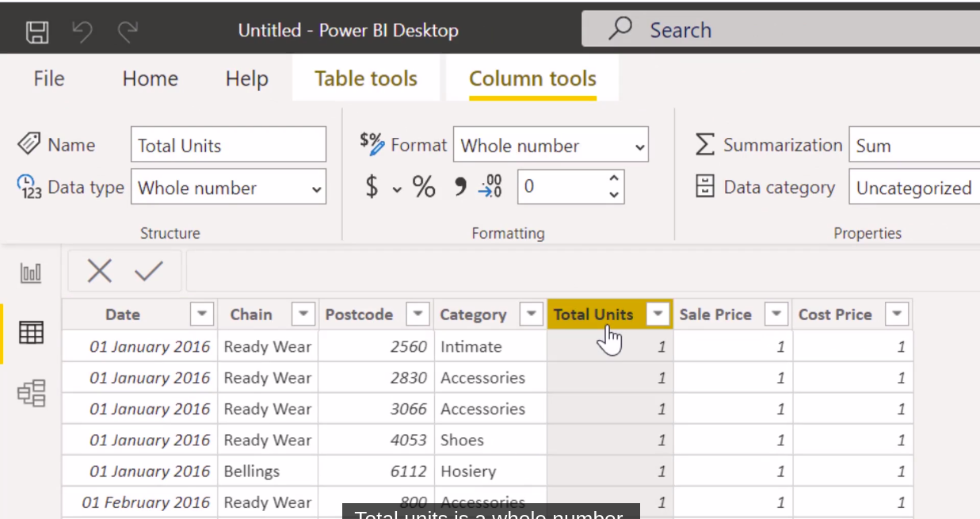The height and width of the screenshot is (519, 980).
Task: Select the Total Units column header
Action: coord(593,315)
